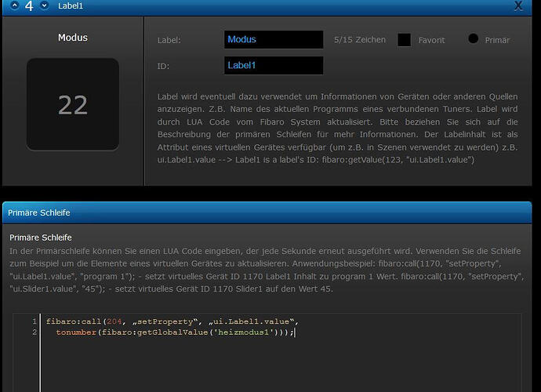Click the 5/15 Zeichen character counter
This screenshot has width=541, height=392.
pyautogui.click(x=359, y=39)
